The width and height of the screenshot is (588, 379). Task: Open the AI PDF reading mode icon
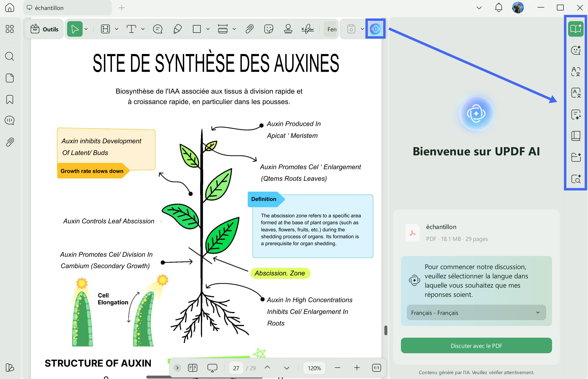[x=576, y=29]
